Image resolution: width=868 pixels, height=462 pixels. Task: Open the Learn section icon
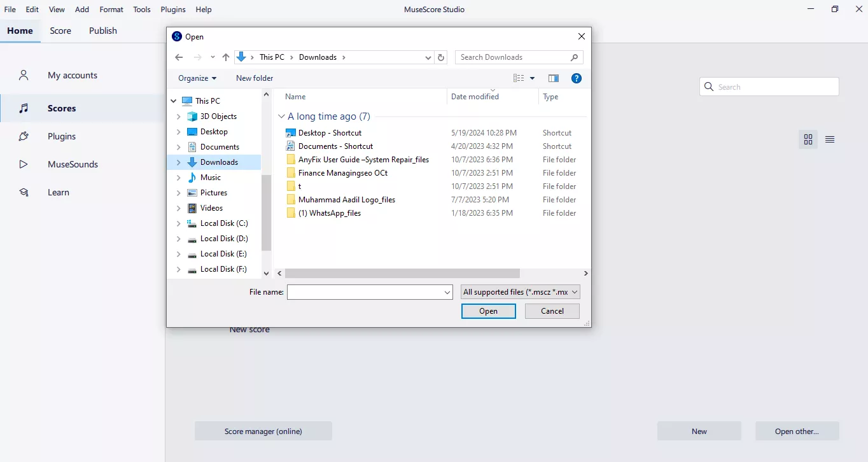tap(24, 192)
